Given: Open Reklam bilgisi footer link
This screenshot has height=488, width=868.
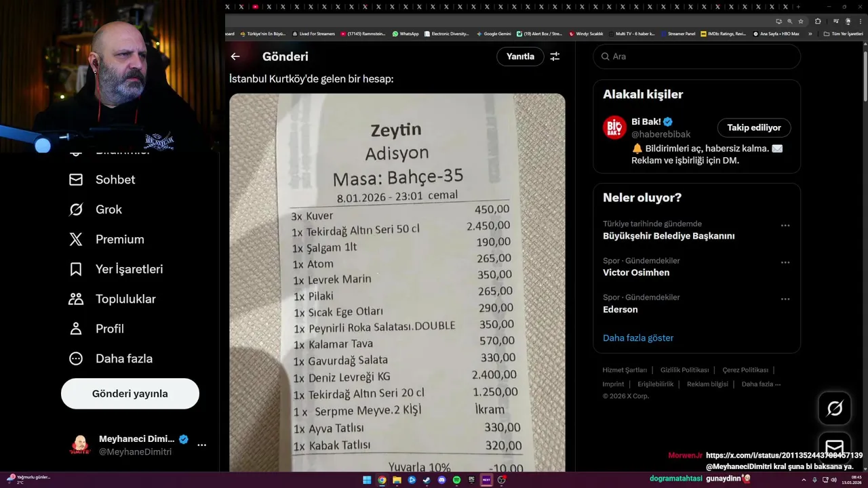Looking at the screenshot, I should (x=707, y=384).
